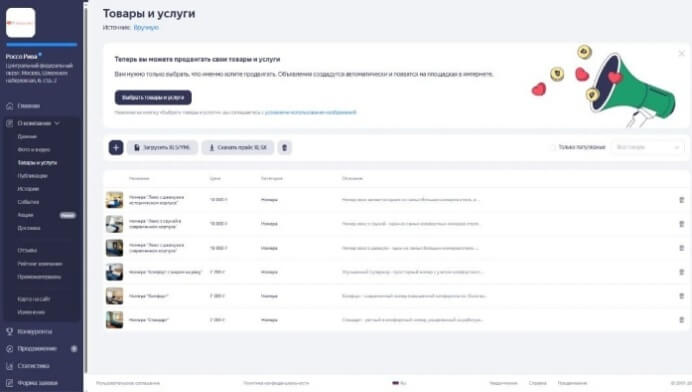
Task: Open Главная with the home icon
Action: tap(23, 106)
